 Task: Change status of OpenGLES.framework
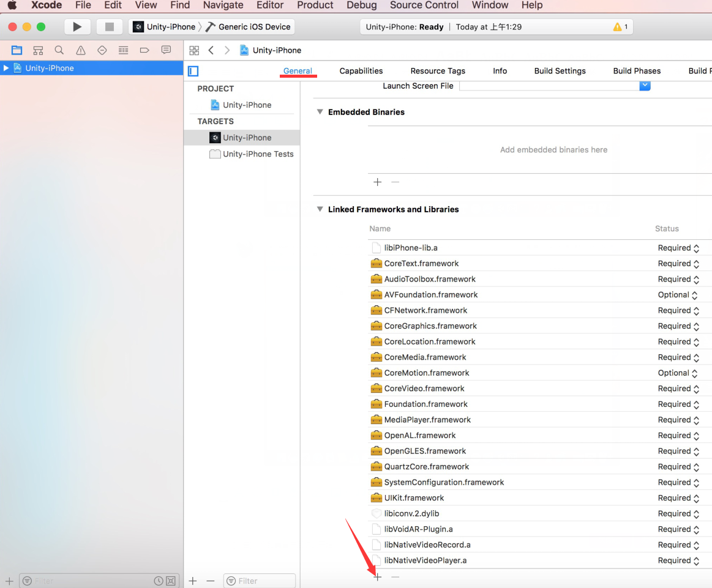point(678,451)
